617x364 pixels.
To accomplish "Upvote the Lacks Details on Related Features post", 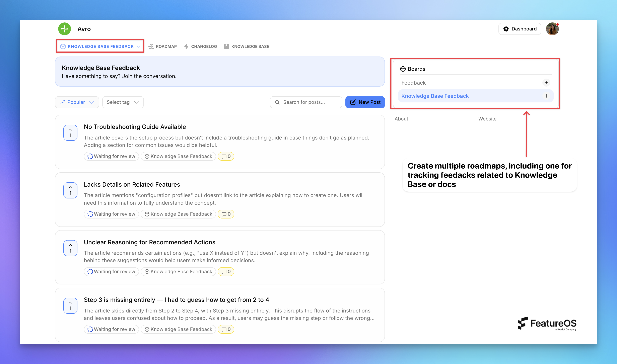I will click(x=70, y=190).
